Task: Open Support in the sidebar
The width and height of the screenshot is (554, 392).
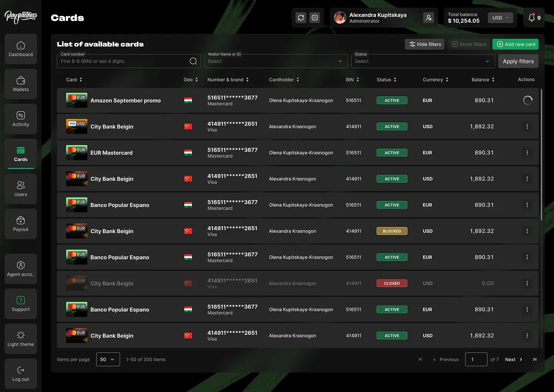Action: point(21,304)
